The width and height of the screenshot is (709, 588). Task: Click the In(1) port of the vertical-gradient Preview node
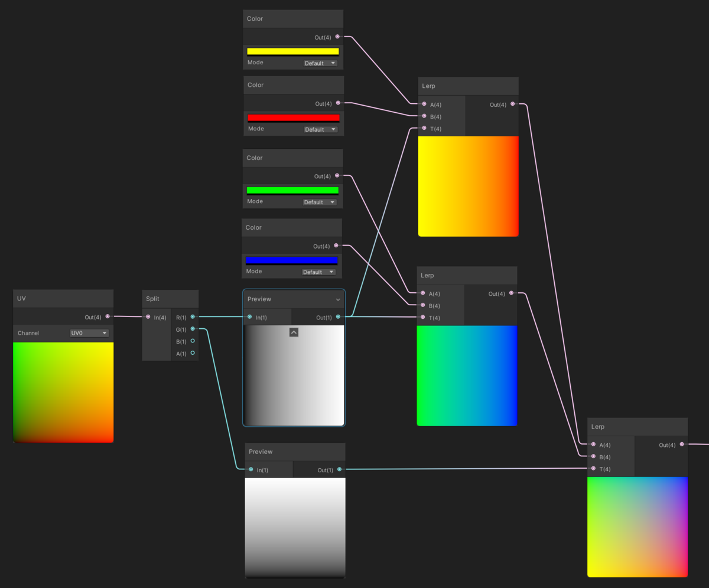251,469
